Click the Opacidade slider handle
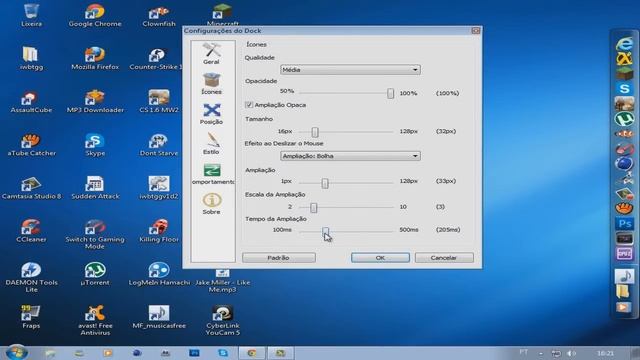The height and width of the screenshot is (360, 640). 390,93
